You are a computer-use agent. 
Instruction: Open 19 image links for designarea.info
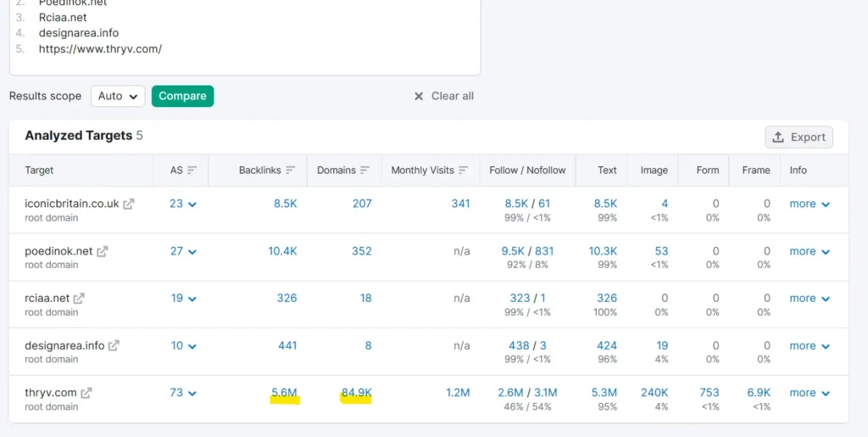tap(663, 345)
